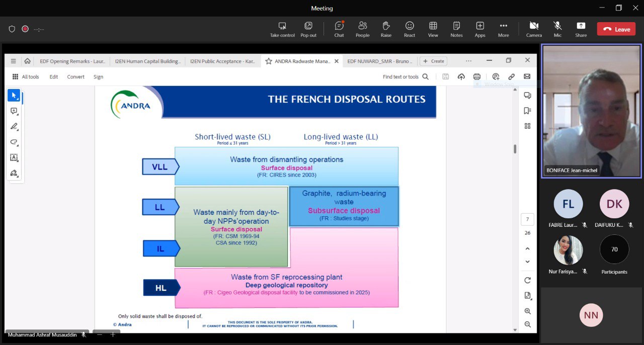Click the print icon in PDF toolbar
This screenshot has width=644, height=345.
click(476, 76)
